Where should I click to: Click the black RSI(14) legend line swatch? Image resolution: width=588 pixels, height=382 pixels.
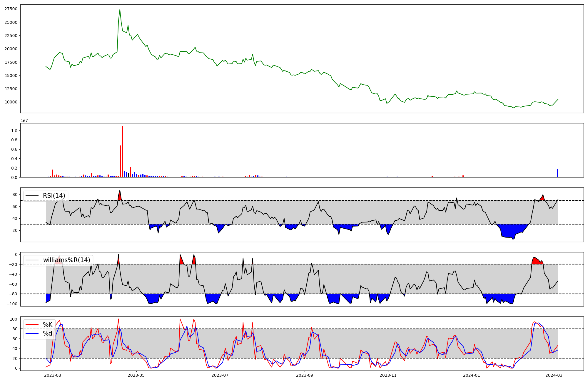[32, 196]
